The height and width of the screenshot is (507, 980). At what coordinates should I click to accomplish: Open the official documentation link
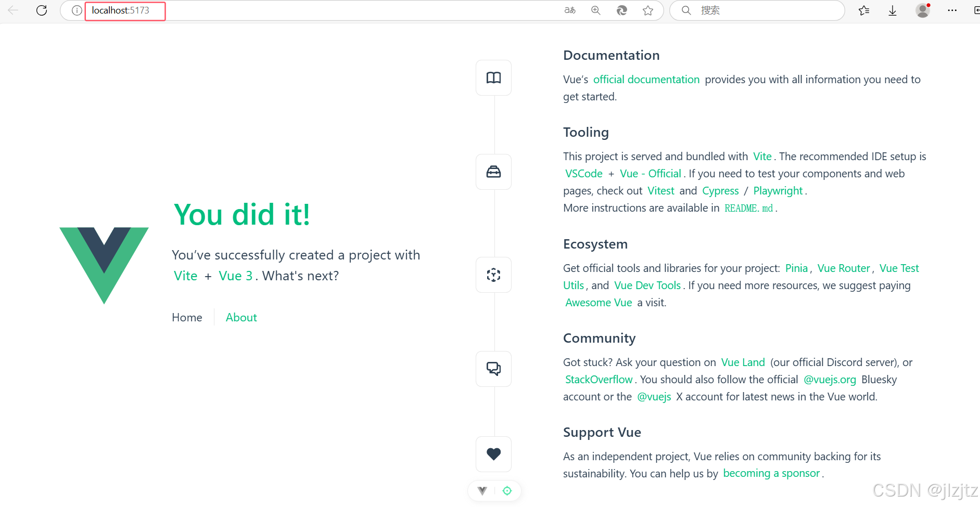coord(646,80)
